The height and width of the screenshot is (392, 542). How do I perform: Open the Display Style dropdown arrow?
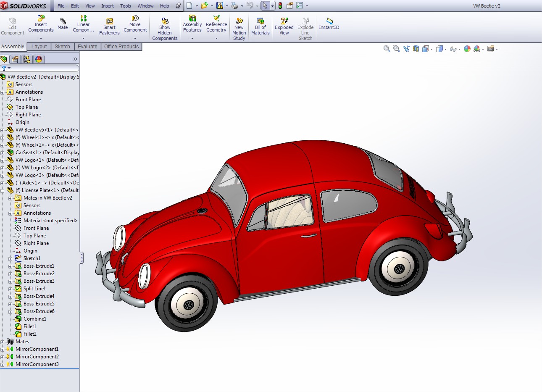click(445, 50)
